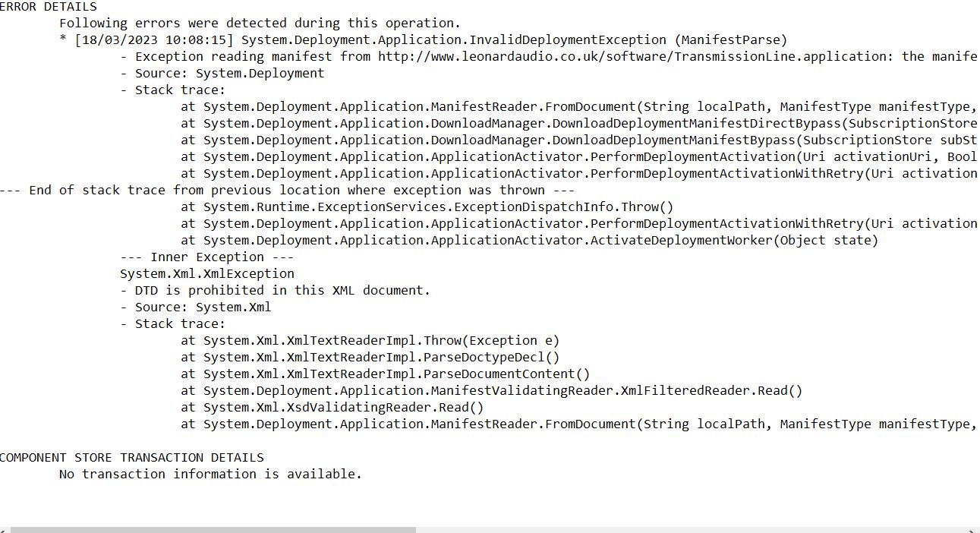
Task: Click the ERROR DETAILS heading
Action: (x=49, y=6)
